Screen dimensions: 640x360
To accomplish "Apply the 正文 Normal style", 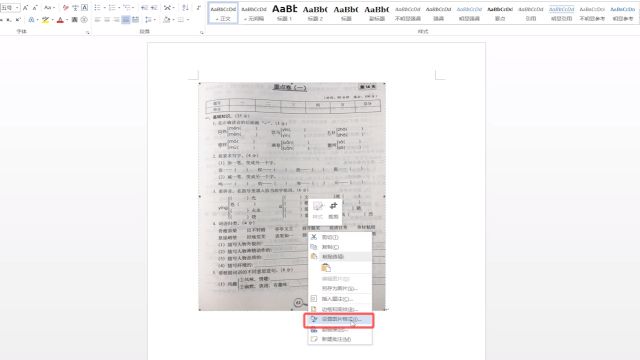I will 223,13.
